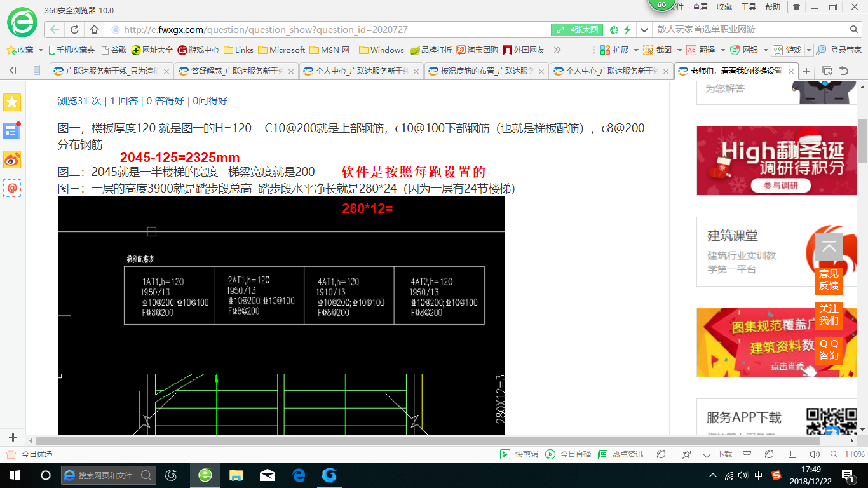Open a new tab with plus button
This screenshot has width=868, height=488.
click(806, 71)
